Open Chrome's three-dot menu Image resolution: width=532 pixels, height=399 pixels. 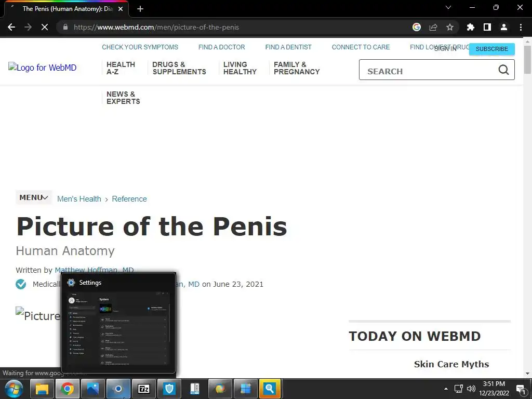521,27
